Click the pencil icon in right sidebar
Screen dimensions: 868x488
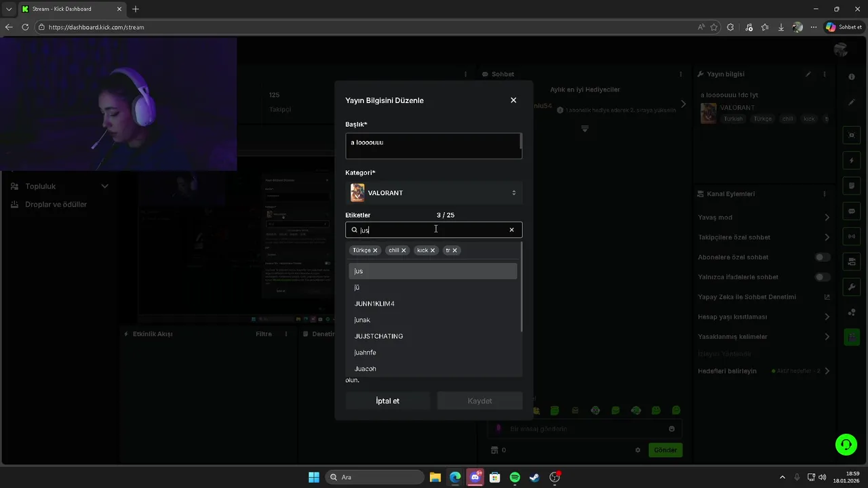(852, 102)
